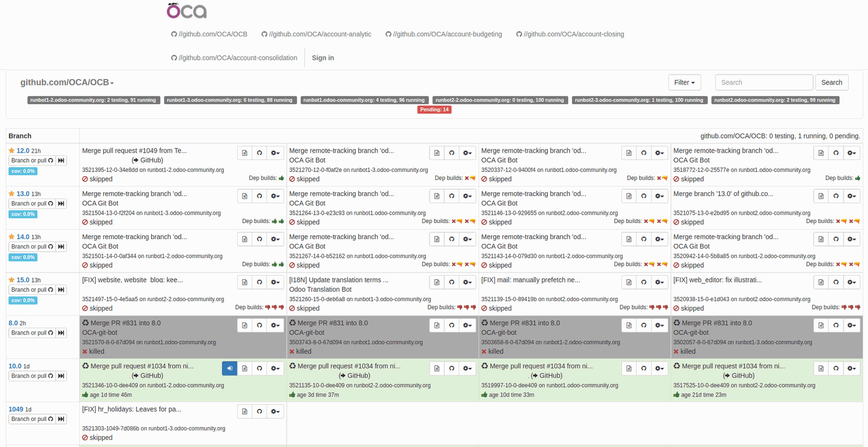This screenshot has width=868, height=447.
Task: Click the OCA logo
Action: (x=187, y=11)
